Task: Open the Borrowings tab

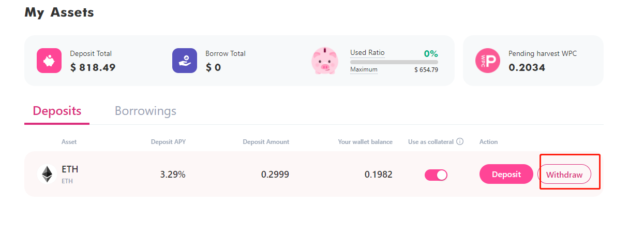Action: point(145,111)
